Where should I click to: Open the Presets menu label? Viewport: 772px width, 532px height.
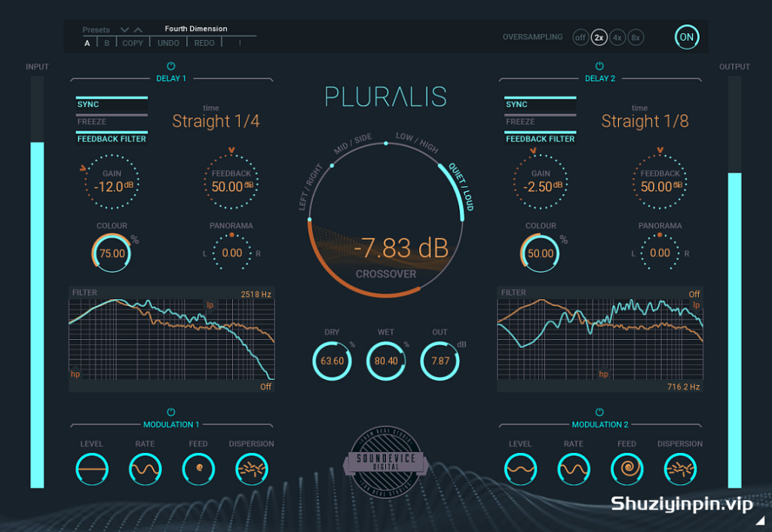pyautogui.click(x=96, y=29)
